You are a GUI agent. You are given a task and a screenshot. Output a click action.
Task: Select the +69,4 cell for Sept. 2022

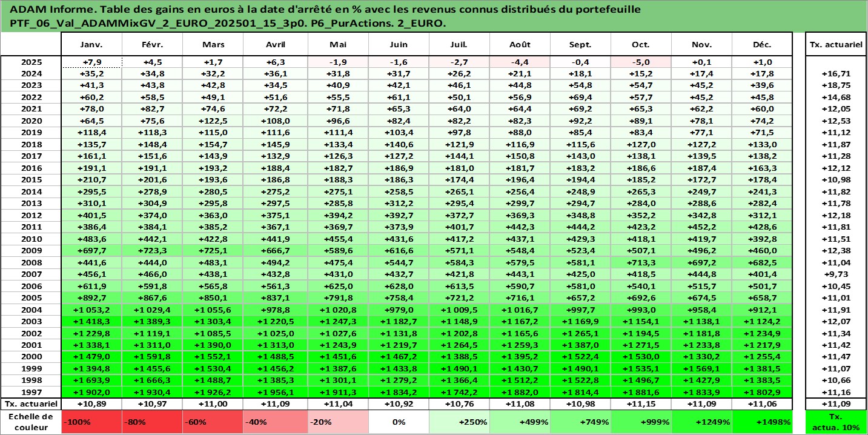coord(580,97)
